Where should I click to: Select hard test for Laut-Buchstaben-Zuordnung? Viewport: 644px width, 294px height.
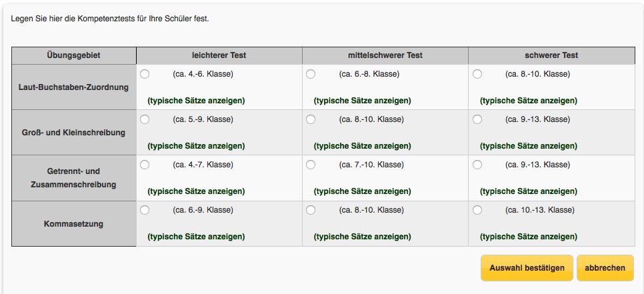tap(477, 74)
